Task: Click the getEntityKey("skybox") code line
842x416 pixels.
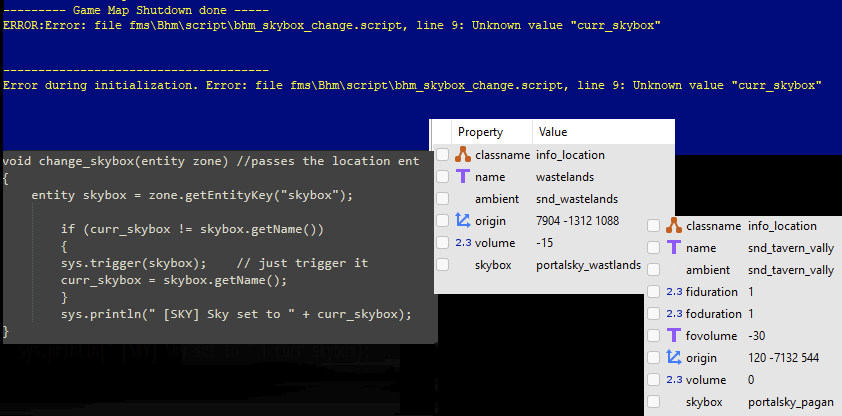Action: pos(192,195)
